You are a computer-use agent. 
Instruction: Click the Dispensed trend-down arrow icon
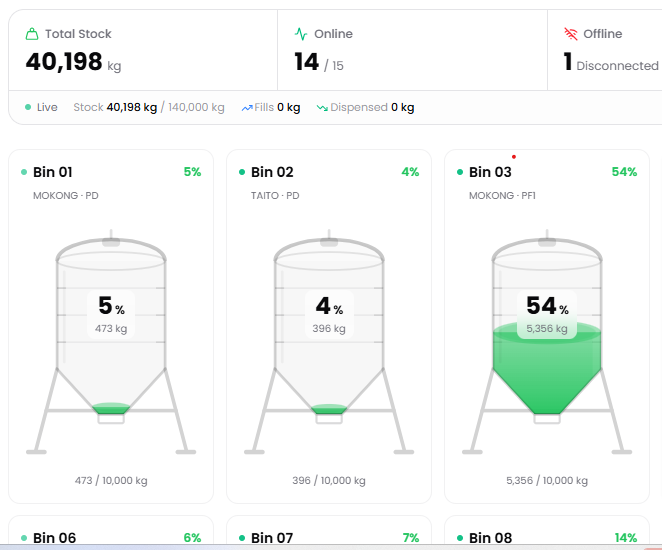322,108
